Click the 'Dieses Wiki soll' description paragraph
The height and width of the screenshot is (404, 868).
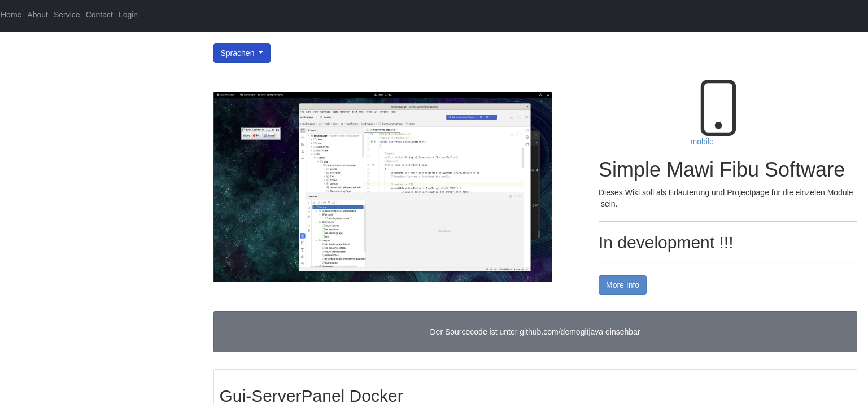[x=725, y=198]
